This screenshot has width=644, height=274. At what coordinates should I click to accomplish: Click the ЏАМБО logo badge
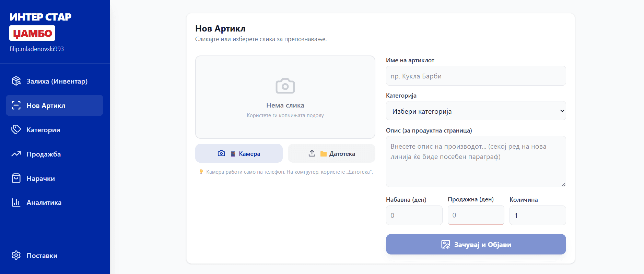(32, 33)
